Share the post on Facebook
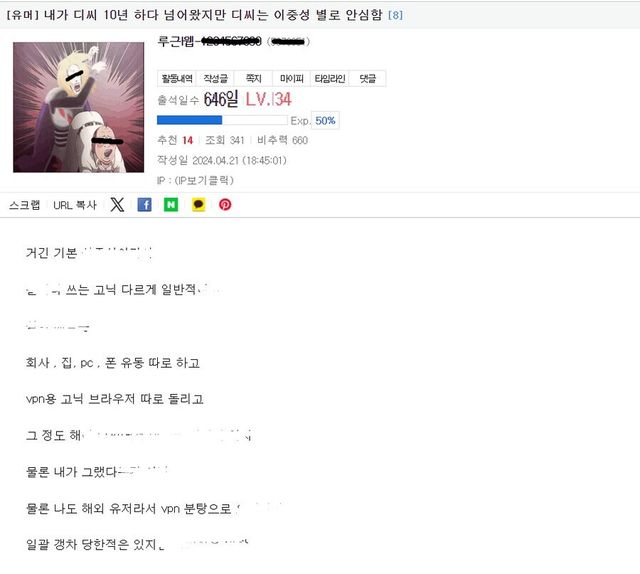The height and width of the screenshot is (574, 640). point(144,205)
